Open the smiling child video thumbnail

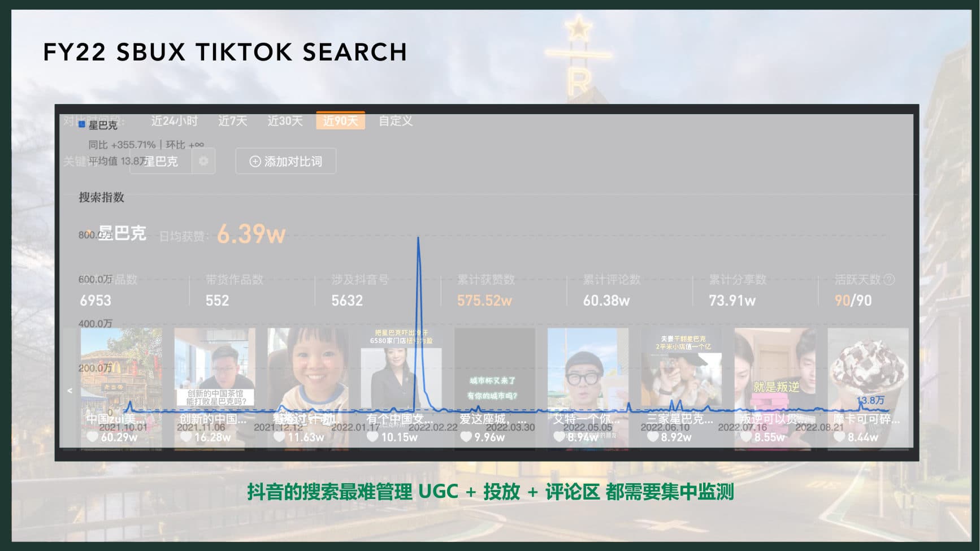(308, 373)
